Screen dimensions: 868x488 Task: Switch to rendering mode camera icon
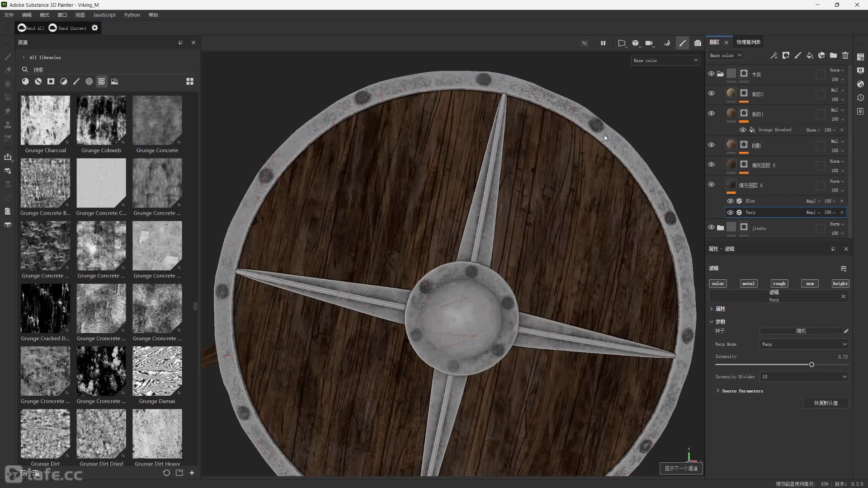(x=698, y=43)
